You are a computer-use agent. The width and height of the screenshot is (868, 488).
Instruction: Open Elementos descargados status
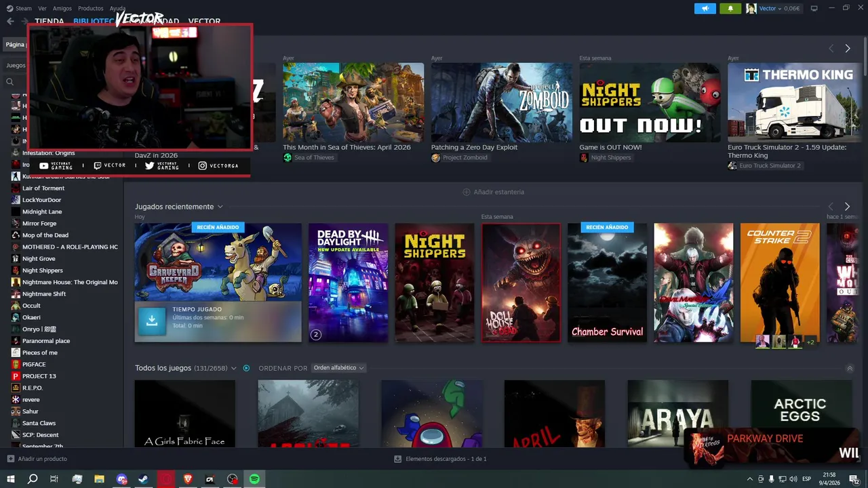[441, 459]
